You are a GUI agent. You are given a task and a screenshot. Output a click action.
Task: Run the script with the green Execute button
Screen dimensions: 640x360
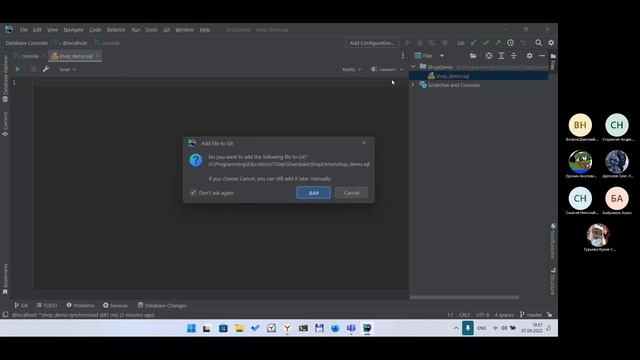click(x=18, y=69)
